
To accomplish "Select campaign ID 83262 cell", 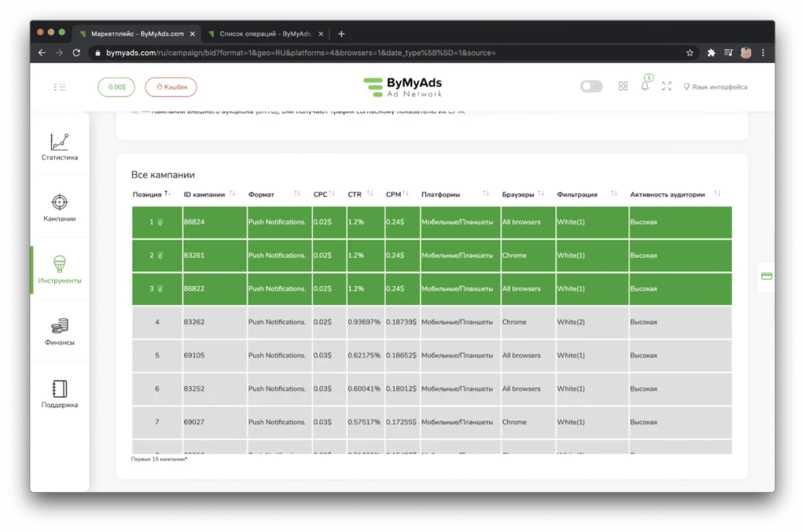I will tap(215, 322).
